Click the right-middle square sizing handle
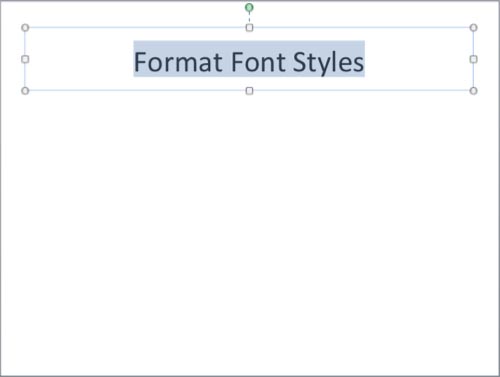This screenshot has width=500, height=377. point(473,59)
